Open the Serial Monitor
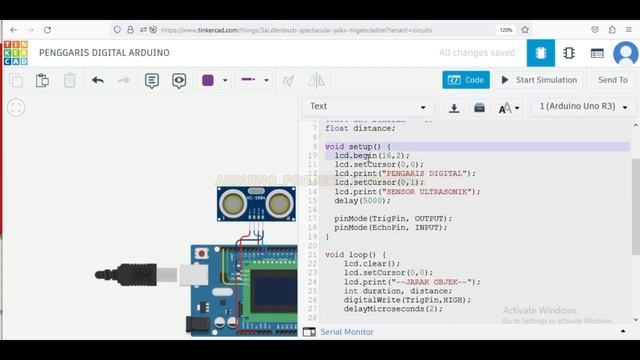The image size is (640, 360). pos(347,332)
